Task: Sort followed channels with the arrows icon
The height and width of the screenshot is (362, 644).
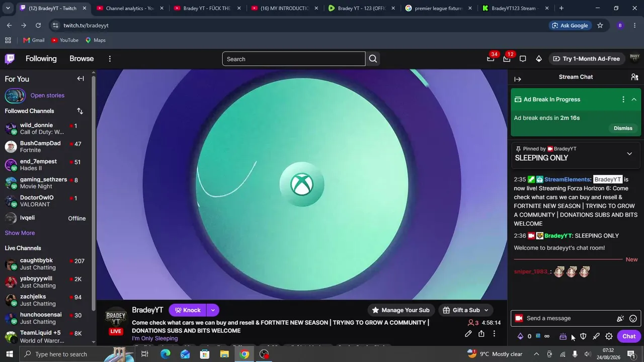Action: click(80, 111)
